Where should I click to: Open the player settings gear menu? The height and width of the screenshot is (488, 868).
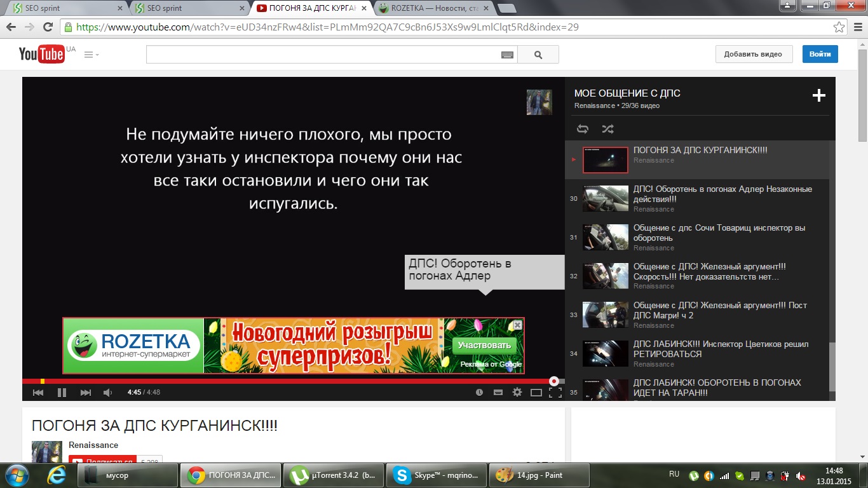coord(517,393)
